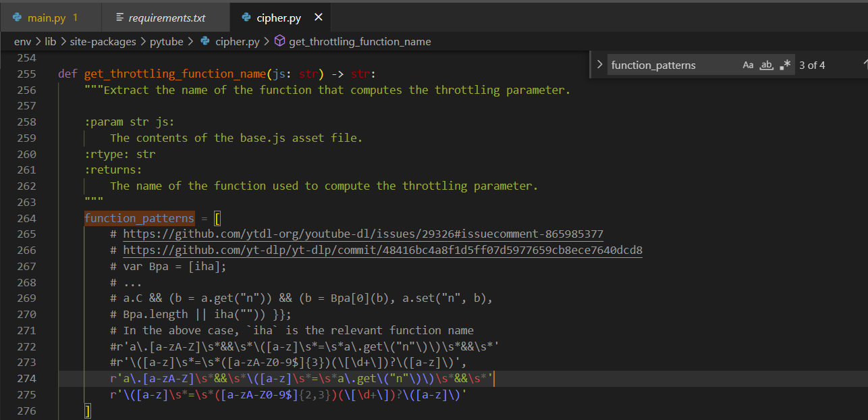Viewport: 868px width, 420px height.
Task: Close the cipher.py tab
Action: tap(319, 17)
